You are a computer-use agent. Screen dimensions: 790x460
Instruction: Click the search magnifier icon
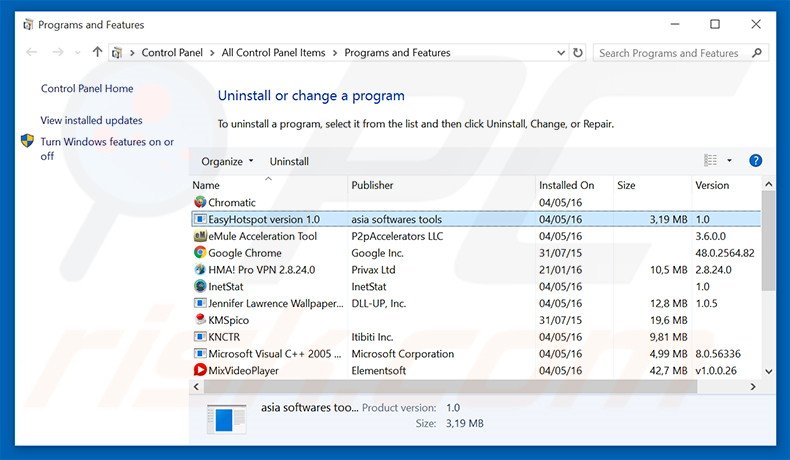[x=756, y=52]
